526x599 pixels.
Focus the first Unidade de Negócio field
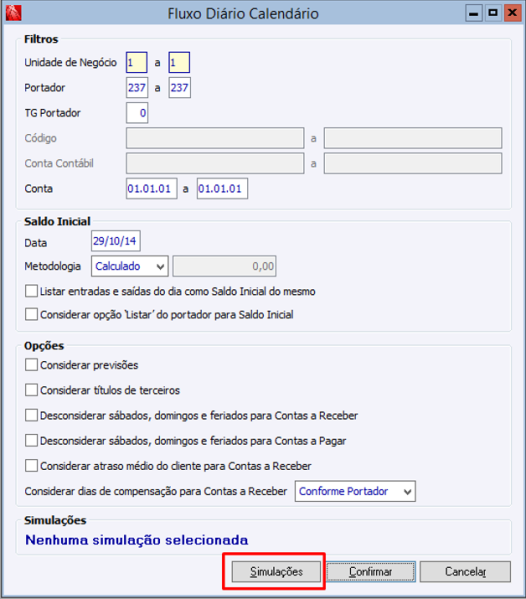137,63
